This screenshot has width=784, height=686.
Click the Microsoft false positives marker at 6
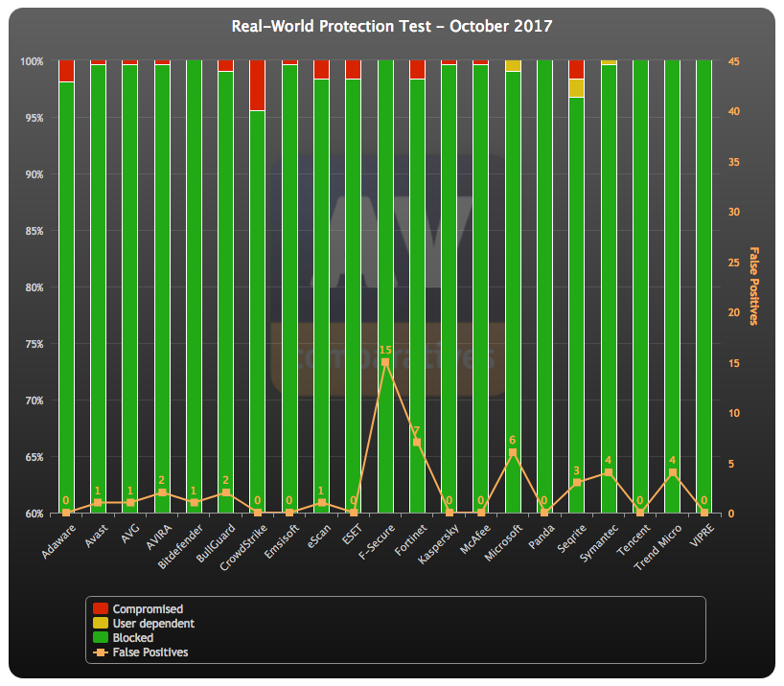click(513, 452)
